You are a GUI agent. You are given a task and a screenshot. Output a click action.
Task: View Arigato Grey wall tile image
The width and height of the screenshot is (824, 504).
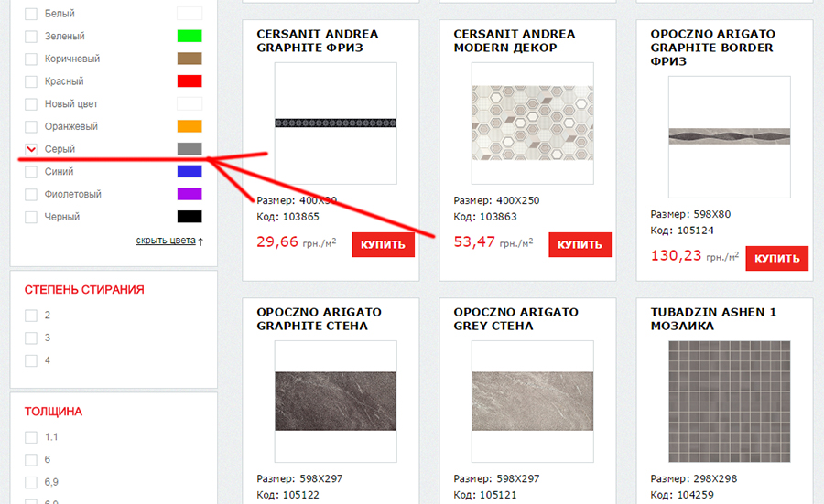pos(533,402)
